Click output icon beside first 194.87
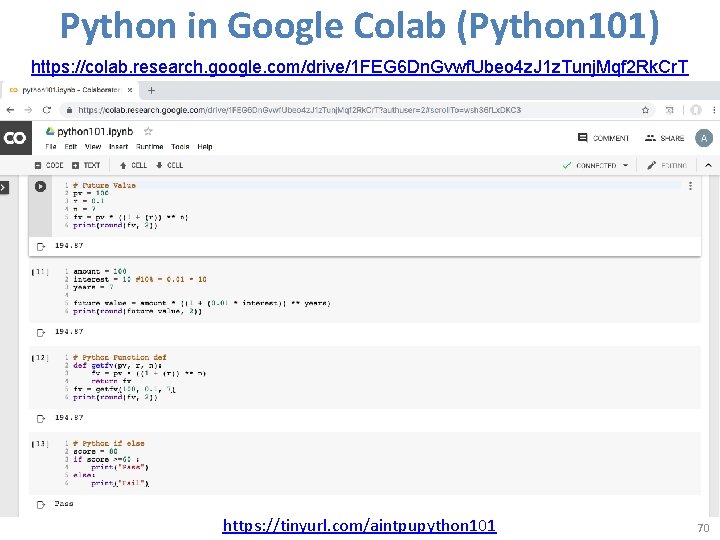The height and width of the screenshot is (540, 720). 41,247
